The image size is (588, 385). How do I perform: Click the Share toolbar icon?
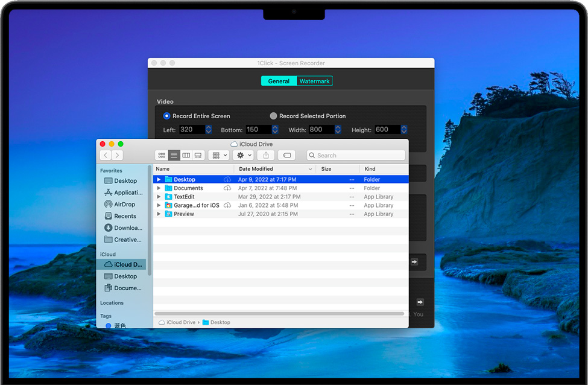point(267,155)
